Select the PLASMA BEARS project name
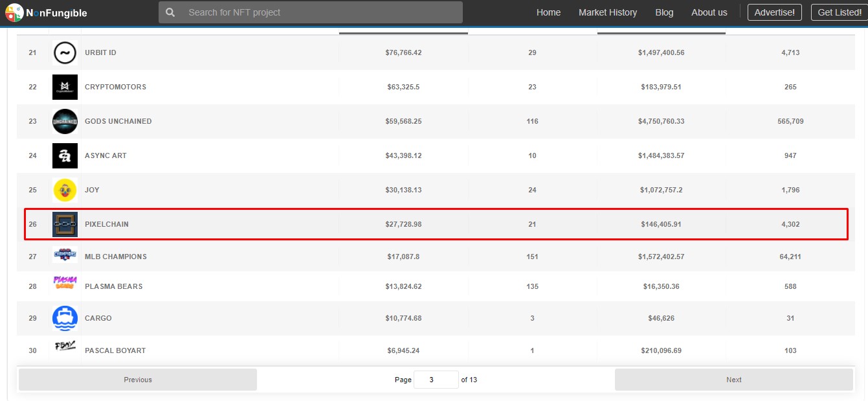This screenshot has height=401, width=868. pos(114,286)
